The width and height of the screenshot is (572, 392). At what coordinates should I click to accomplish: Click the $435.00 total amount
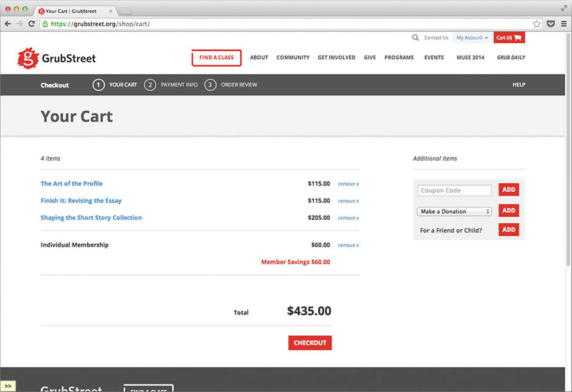tap(309, 311)
